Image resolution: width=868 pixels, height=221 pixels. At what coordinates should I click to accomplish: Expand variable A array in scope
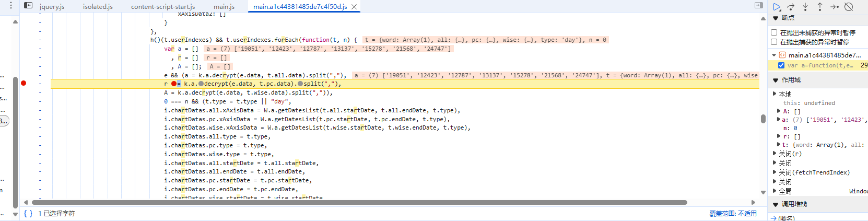click(x=779, y=111)
